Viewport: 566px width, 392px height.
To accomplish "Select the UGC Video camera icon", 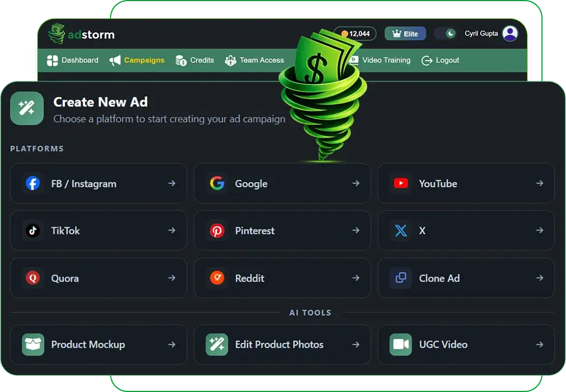I will coord(400,344).
